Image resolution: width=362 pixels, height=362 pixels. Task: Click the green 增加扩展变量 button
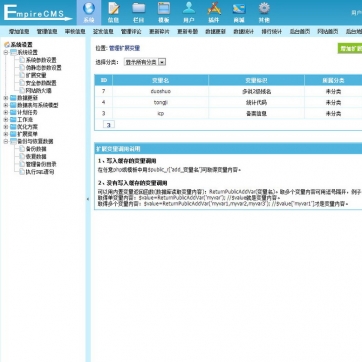(x=350, y=49)
